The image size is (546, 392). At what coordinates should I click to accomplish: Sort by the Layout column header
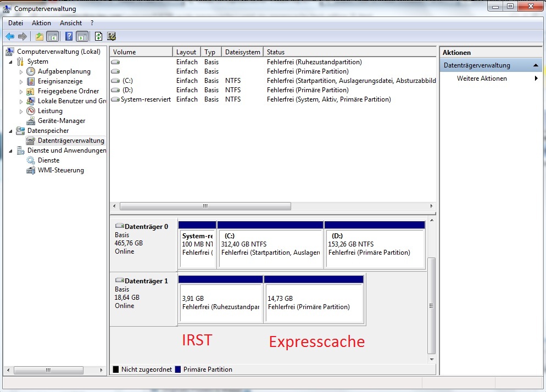click(186, 52)
